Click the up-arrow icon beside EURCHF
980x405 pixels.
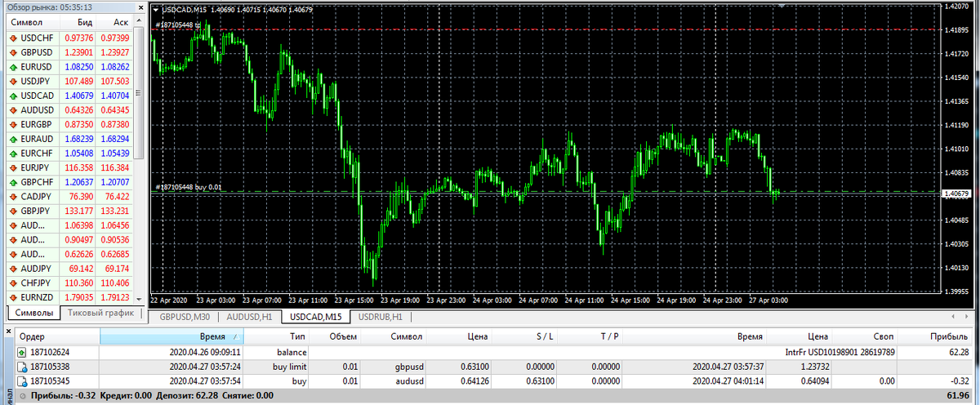pos(13,153)
